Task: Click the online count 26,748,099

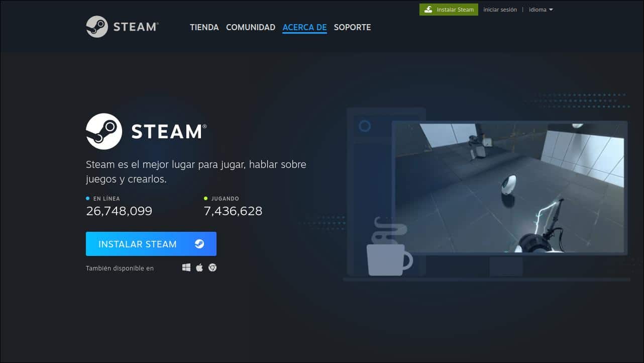Action: point(119,211)
